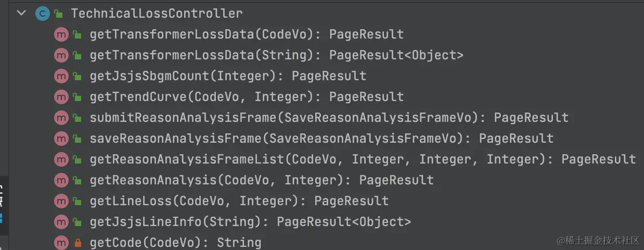Select getCode(CodeVo) private method

tap(175, 243)
